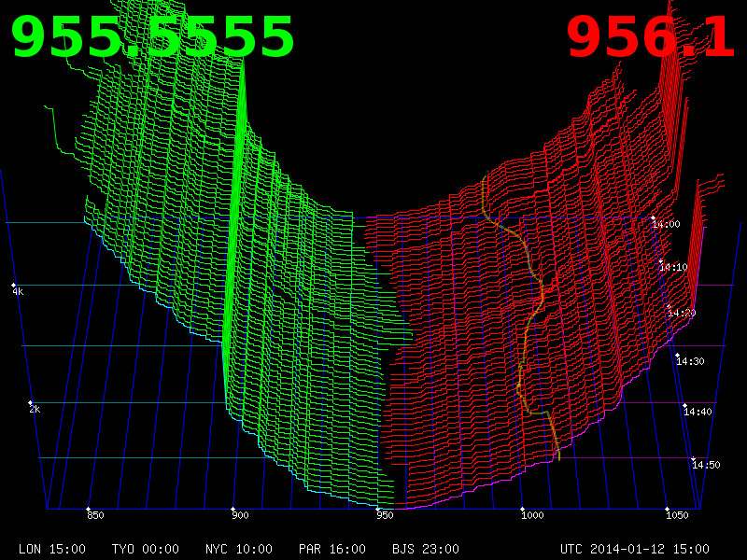This screenshot has width=747, height=560.
Task: Click the TYO 00:00 clock
Action: point(146,549)
